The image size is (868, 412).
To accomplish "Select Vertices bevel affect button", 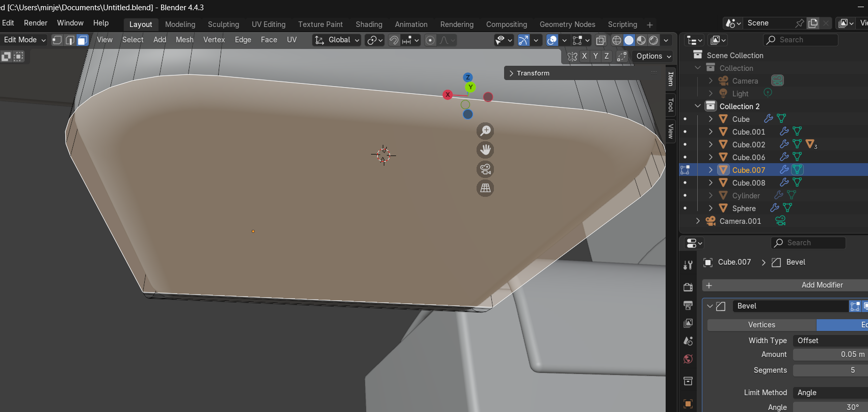I will coord(761,325).
